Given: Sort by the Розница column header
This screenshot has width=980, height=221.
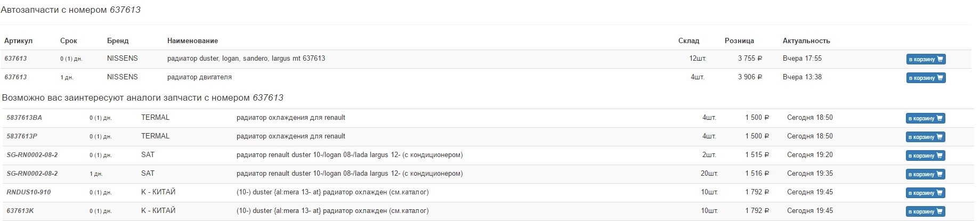Looking at the screenshot, I should point(739,41).
